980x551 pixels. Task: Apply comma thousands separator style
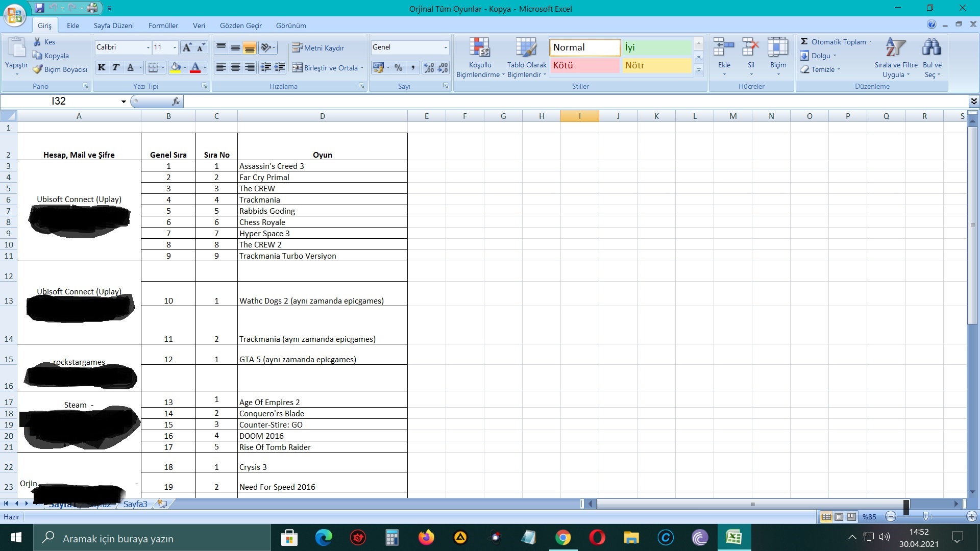[413, 67]
